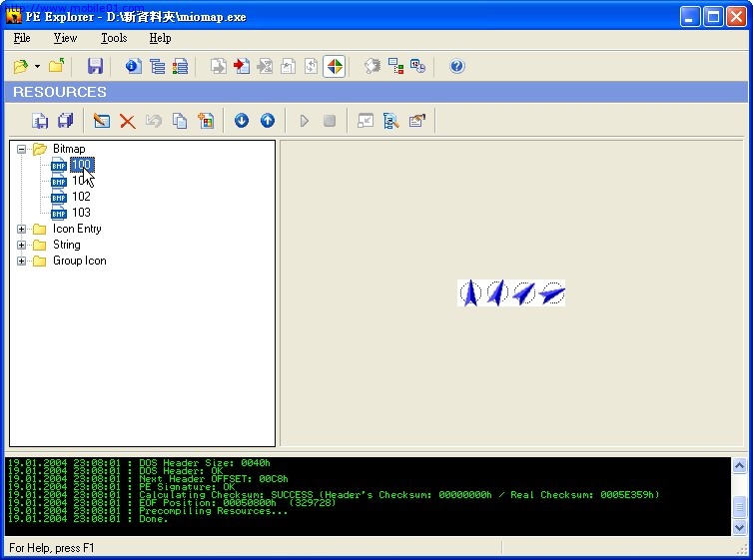Click the log pane scroll up arrow
The height and width of the screenshot is (560, 753).
pos(739,465)
